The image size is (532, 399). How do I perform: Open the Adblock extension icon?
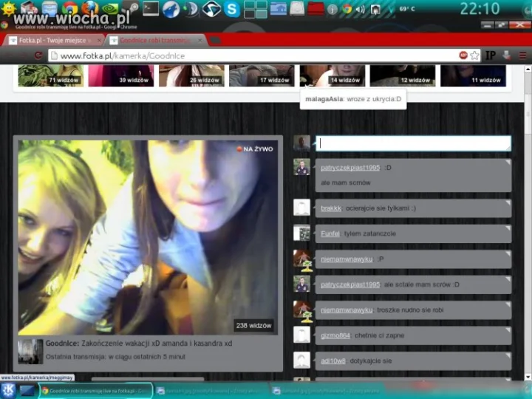point(463,55)
